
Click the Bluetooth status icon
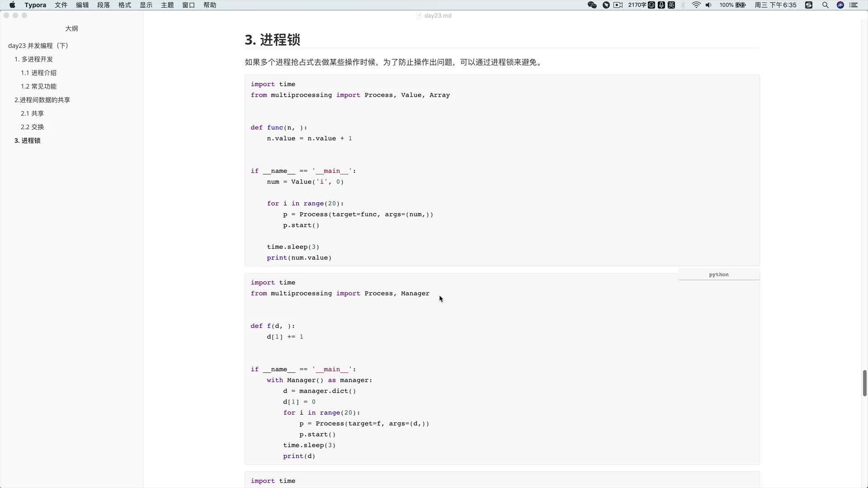point(683,5)
